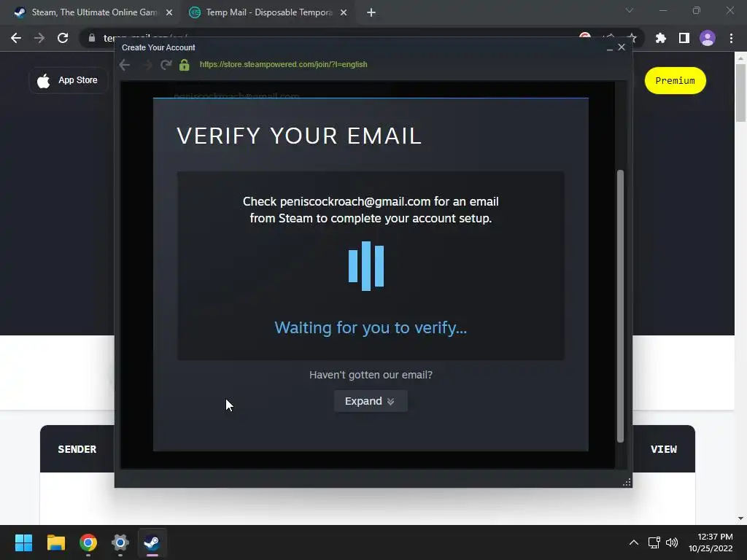The width and height of the screenshot is (747, 560).
Task: Toggle Chrome side panel icon
Action: tap(684, 38)
